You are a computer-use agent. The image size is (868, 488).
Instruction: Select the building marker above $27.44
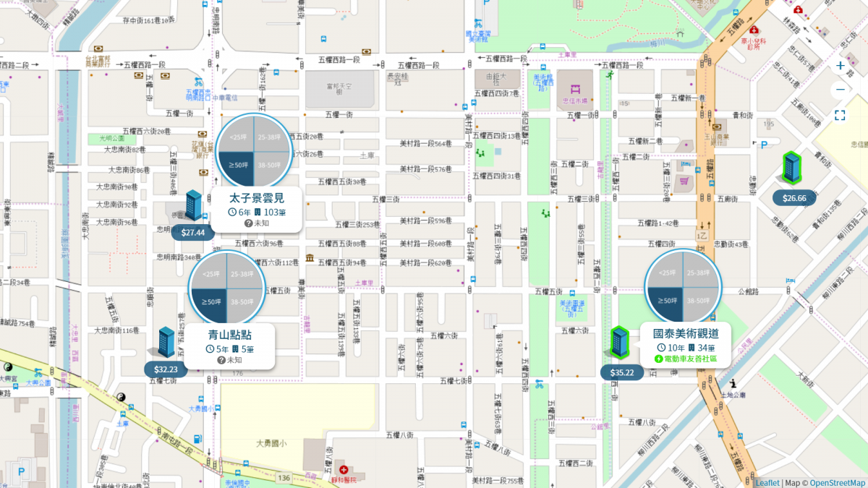pyautogui.click(x=193, y=205)
